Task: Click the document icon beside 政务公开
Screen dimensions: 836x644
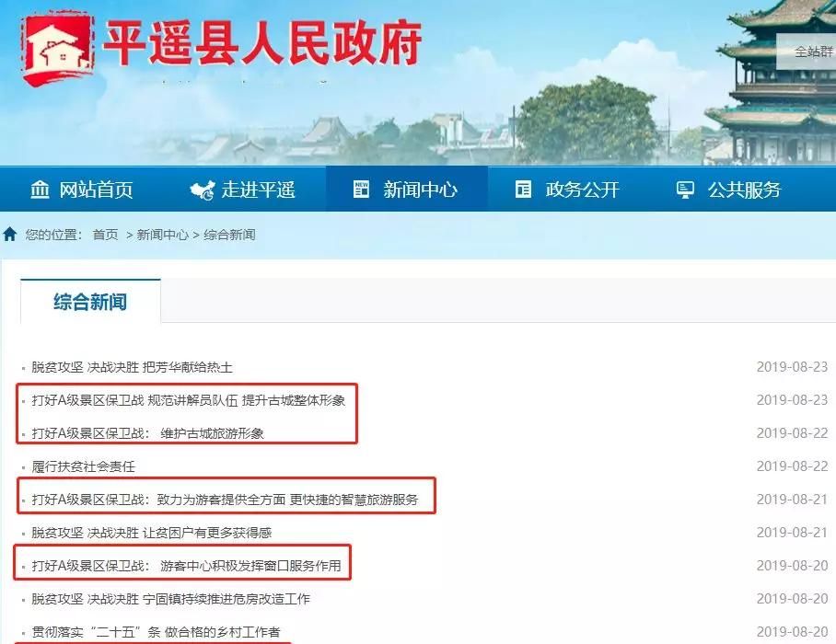Action: 525,190
